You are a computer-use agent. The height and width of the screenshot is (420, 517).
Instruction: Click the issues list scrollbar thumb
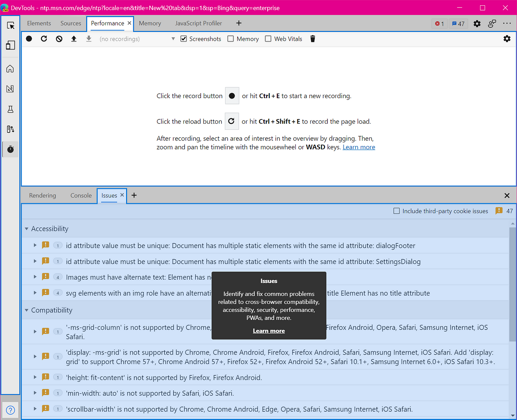pyautogui.click(x=513, y=285)
